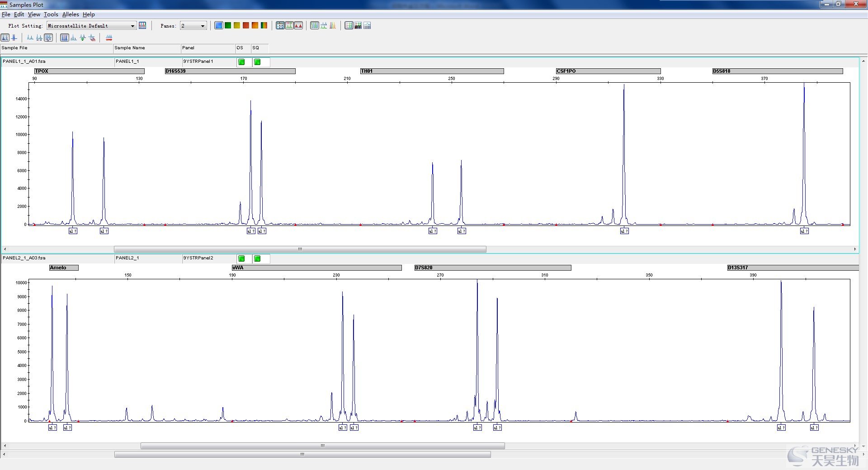The image size is (868, 470).
Task: Open the Help menu
Action: [89, 14]
